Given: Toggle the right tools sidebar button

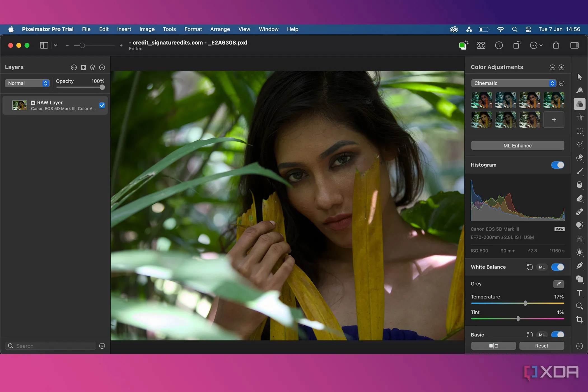Looking at the screenshot, I should [574, 45].
